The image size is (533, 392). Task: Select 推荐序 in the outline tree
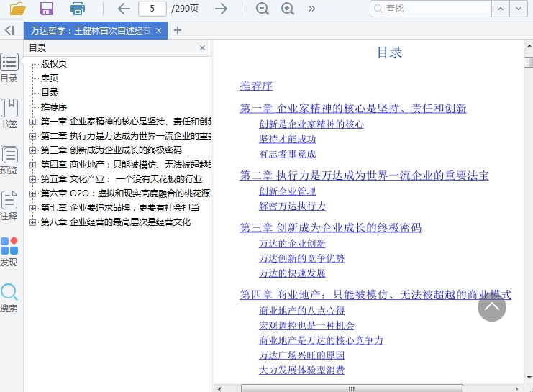click(x=54, y=107)
